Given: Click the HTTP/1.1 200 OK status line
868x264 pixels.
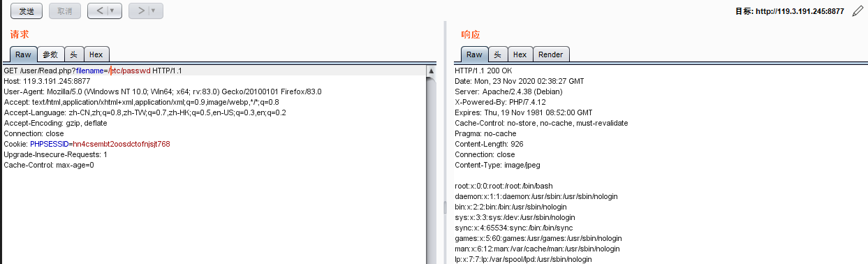Looking at the screenshot, I should 483,71.
